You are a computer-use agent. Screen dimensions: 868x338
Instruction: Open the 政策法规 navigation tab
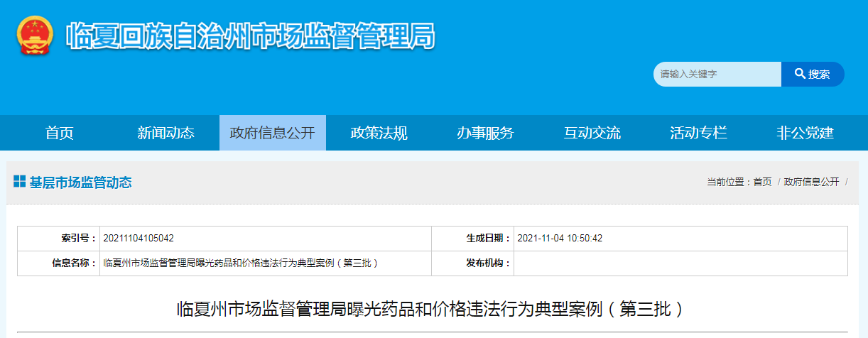pos(379,133)
